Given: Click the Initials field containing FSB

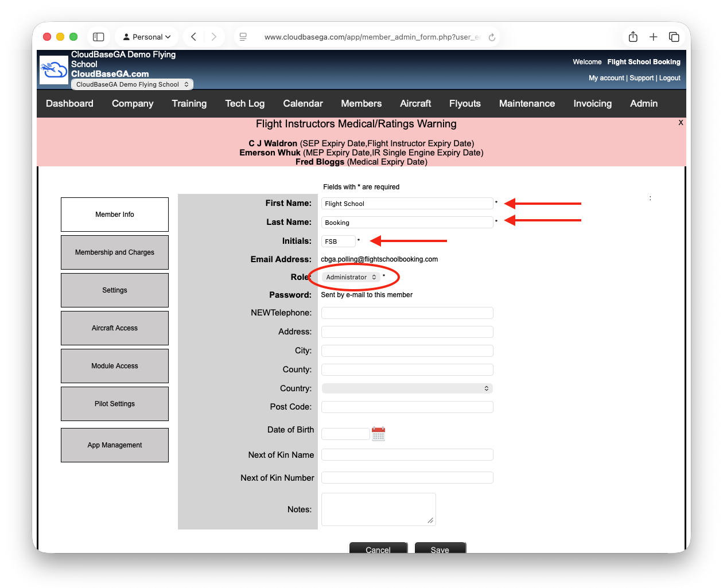Looking at the screenshot, I should pos(339,242).
